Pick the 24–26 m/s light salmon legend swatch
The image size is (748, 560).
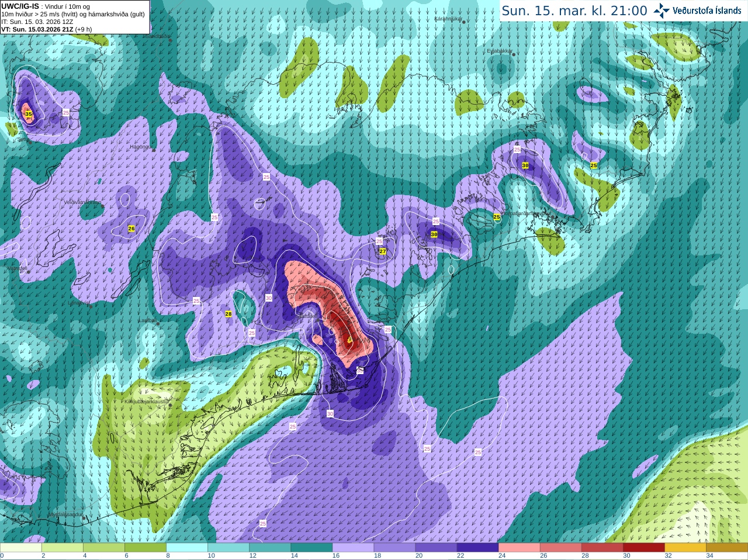(x=519, y=548)
